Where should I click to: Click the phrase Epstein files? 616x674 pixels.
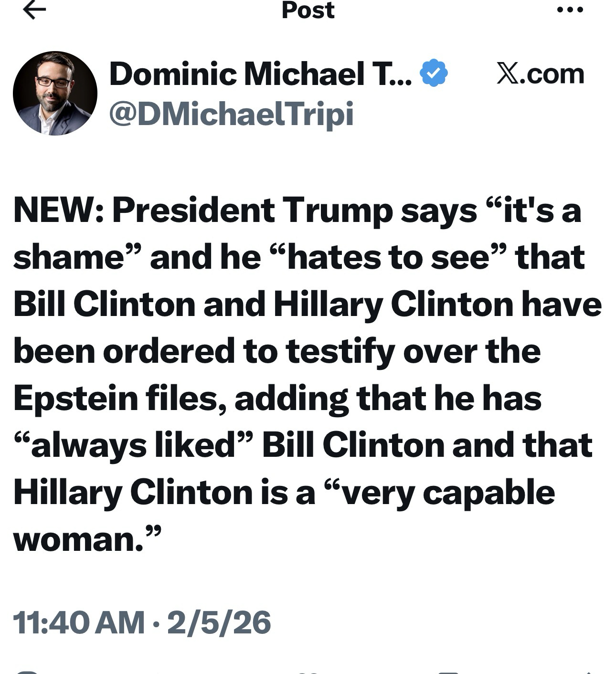tap(116, 399)
